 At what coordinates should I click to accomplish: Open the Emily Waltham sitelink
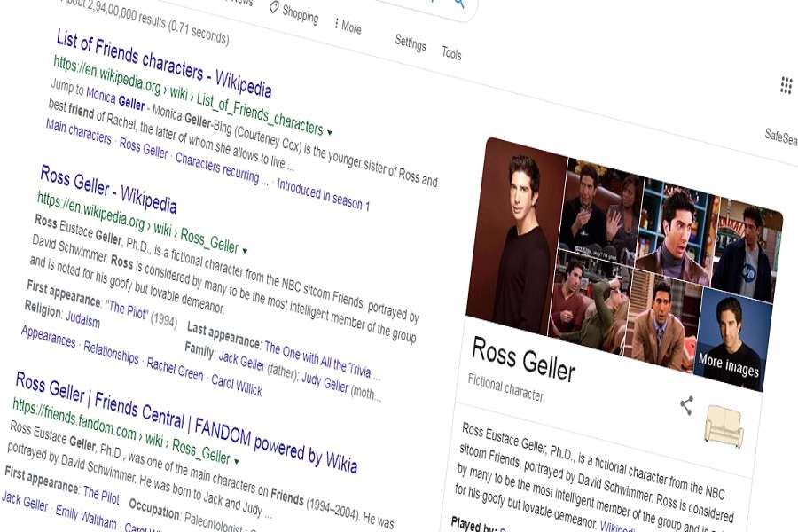pyautogui.click(x=85, y=517)
